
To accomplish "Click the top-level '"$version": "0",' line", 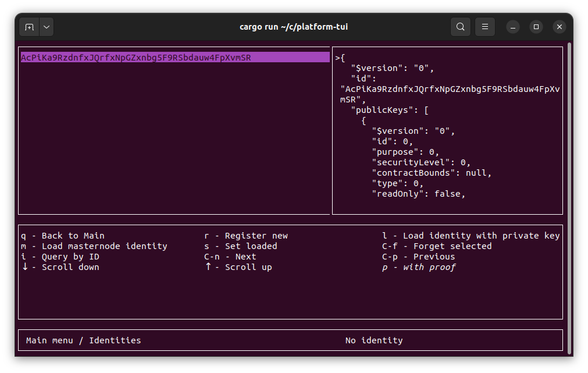I will point(392,68).
